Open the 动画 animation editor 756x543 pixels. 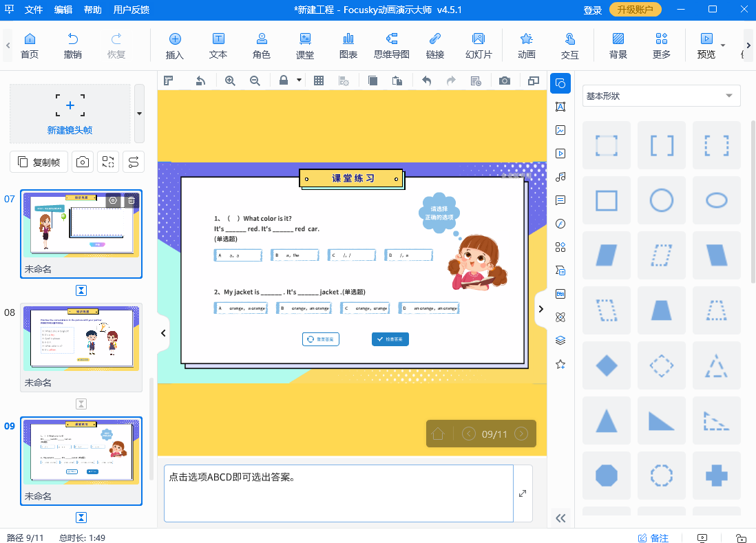pyautogui.click(x=527, y=45)
